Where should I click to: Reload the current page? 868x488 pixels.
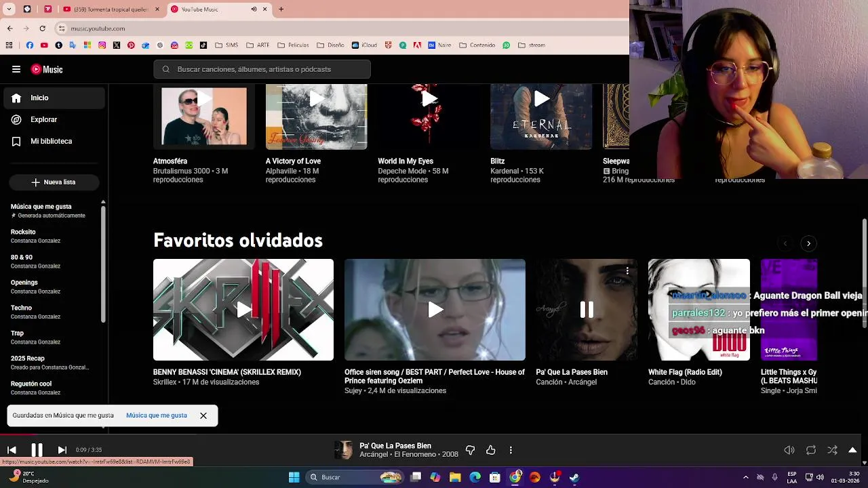coord(42,28)
